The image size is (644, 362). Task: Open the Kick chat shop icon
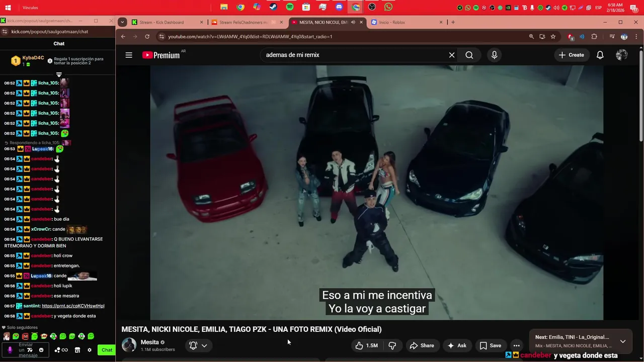77,350
